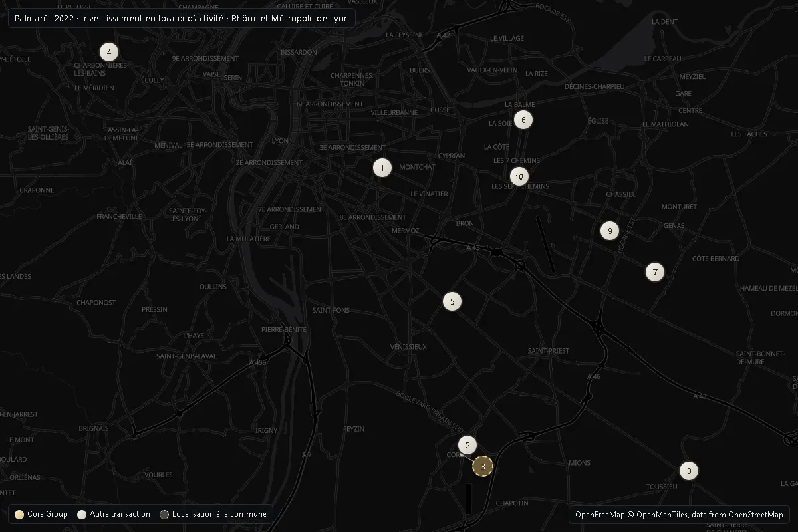Click the Villeurbanne place label

tap(394, 113)
